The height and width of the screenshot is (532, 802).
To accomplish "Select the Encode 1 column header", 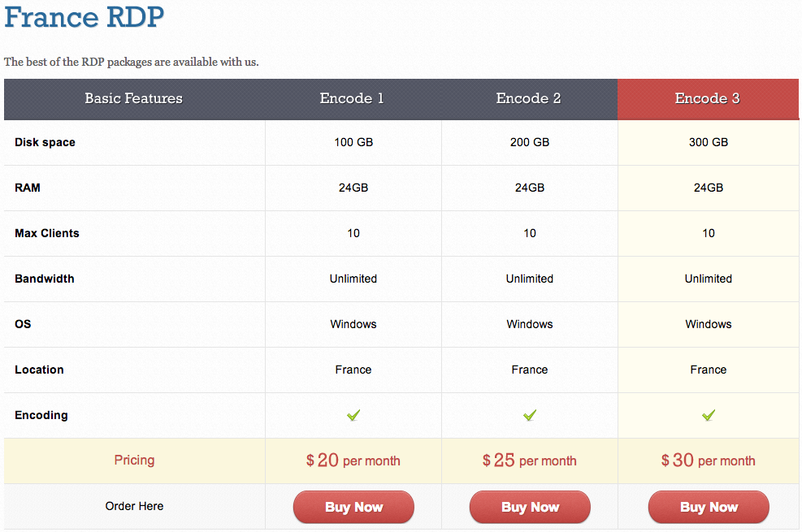I will click(x=352, y=98).
